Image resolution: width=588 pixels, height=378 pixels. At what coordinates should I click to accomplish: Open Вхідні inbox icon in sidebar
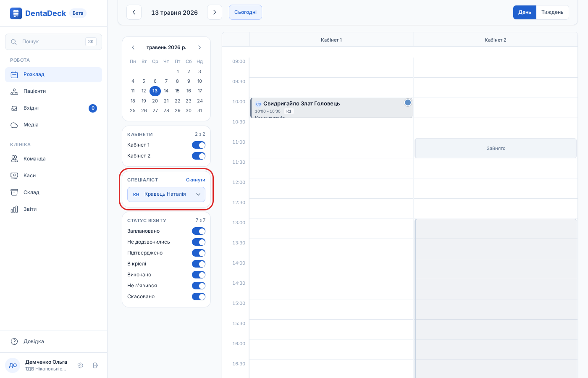pos(14,108)
